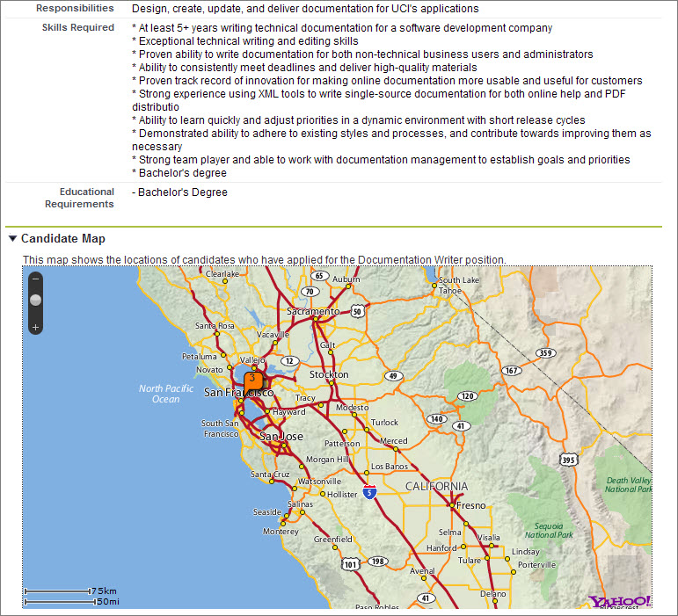Click the map zoom in plus button
678x616 pixels.
(x=35, y=328)
